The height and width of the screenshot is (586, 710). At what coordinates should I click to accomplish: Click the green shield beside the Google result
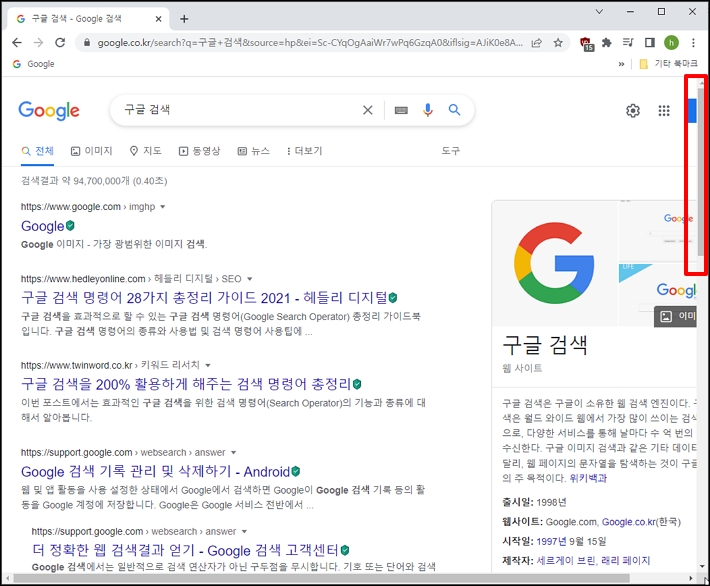[70, 226]
